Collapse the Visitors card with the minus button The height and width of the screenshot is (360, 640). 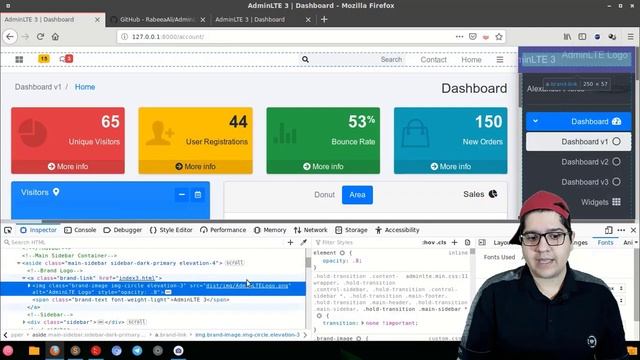[x=182, y=195]
